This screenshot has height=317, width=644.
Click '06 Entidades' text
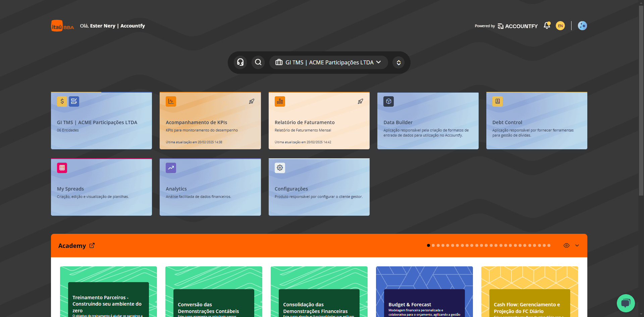(68, 130)
